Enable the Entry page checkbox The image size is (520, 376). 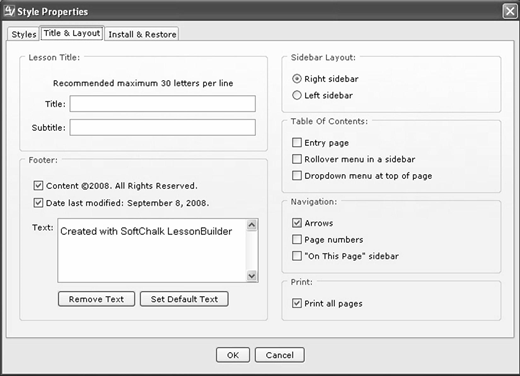(297, 143)
